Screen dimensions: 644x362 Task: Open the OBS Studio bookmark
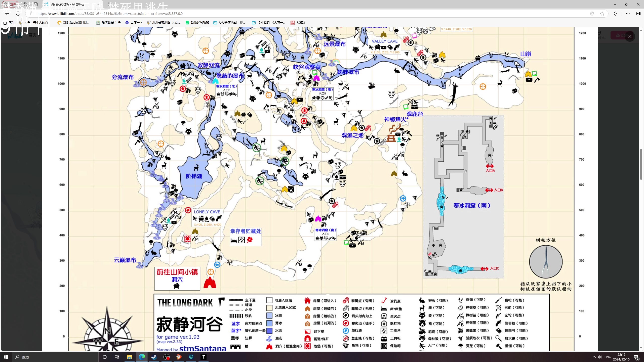tap(73, 22)
